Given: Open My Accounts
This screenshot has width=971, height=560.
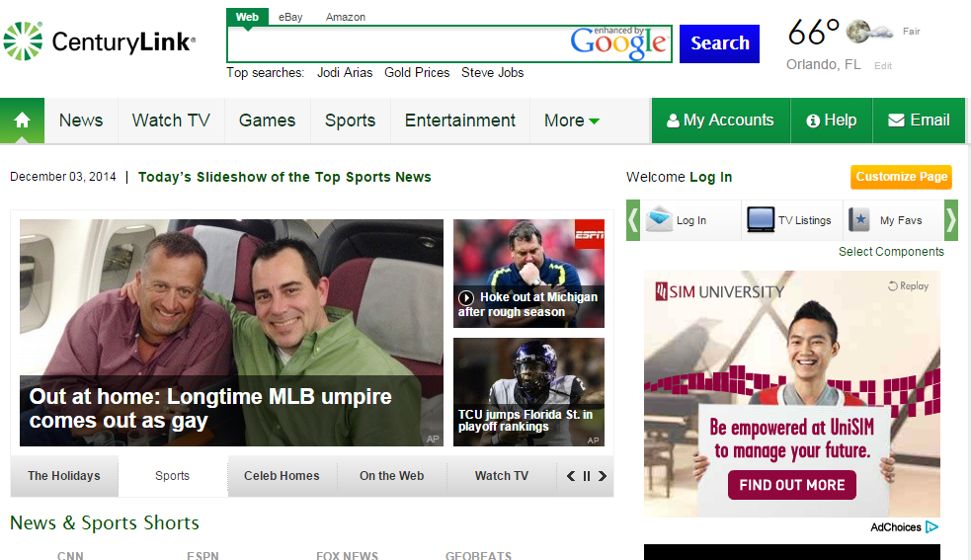Looking at the screenshot, I should 721,120.
